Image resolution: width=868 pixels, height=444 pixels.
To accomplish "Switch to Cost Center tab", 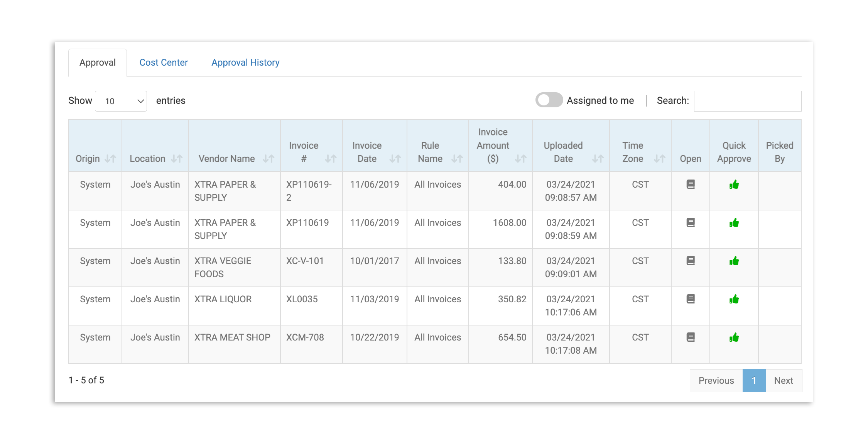I will [164, 63].
